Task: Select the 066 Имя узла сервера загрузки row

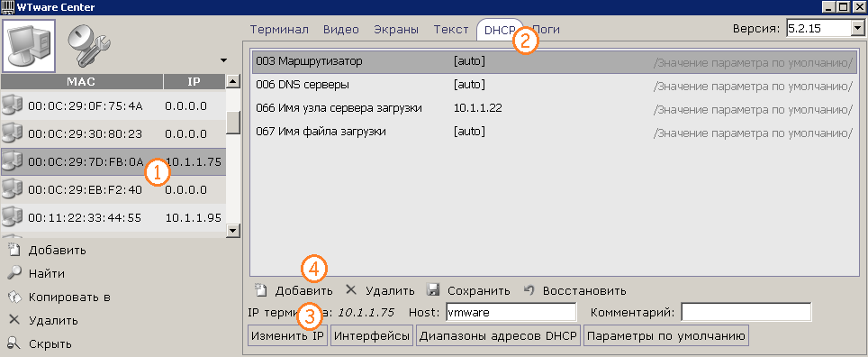Action: tap(553, 108)
